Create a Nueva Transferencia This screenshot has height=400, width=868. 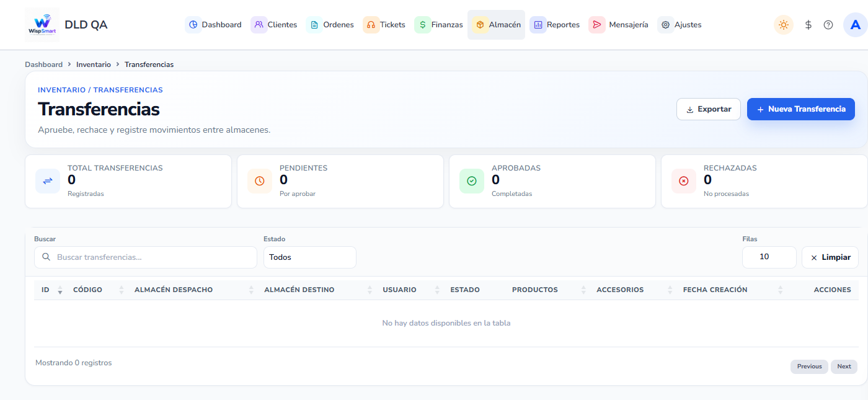pos(801,109)
